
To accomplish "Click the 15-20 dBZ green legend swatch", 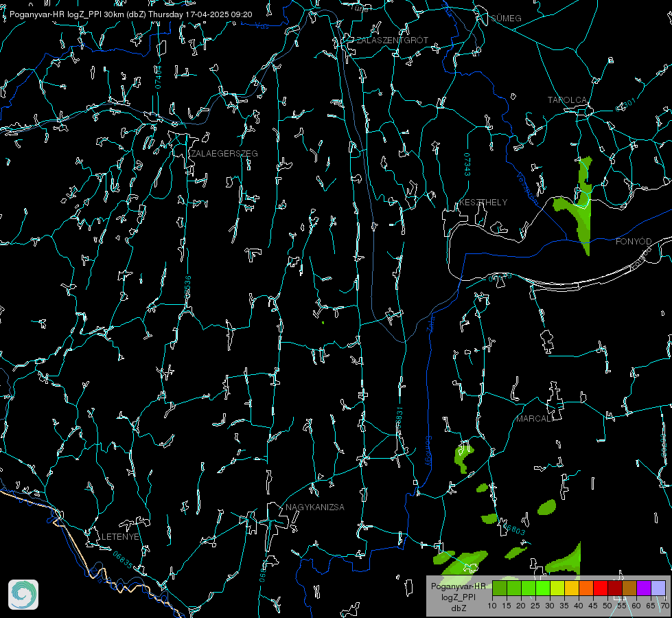I will coord(514,588).
